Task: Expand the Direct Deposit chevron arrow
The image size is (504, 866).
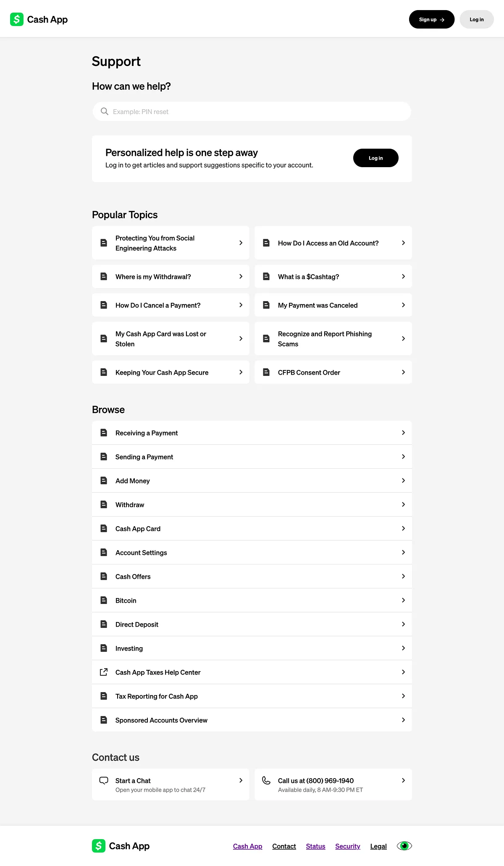Action: click(403, 624)
